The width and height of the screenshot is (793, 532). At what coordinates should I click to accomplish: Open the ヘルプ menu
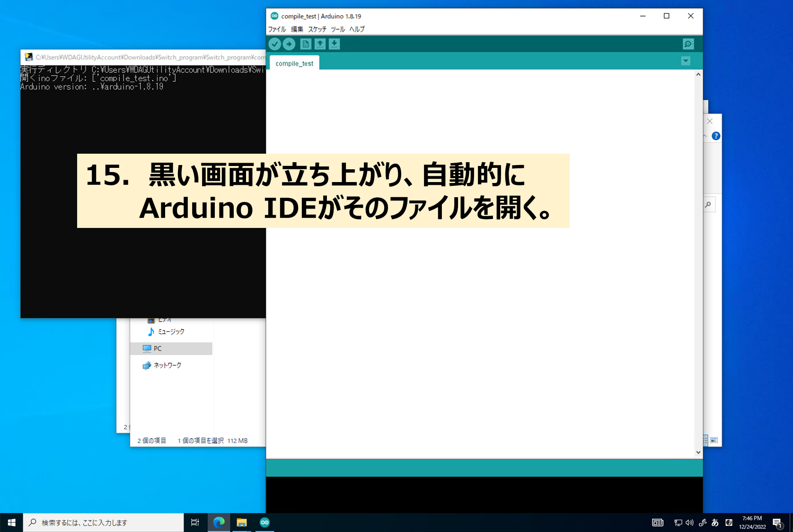point(357,29)
